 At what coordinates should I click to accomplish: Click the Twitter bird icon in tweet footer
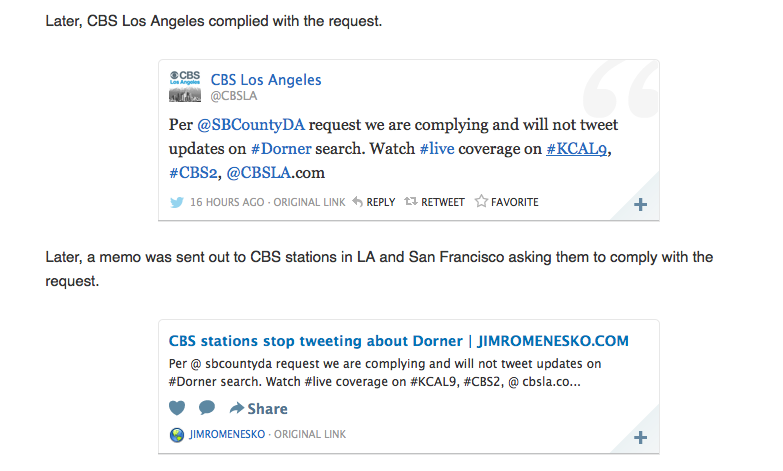click(x=177, y=202)
